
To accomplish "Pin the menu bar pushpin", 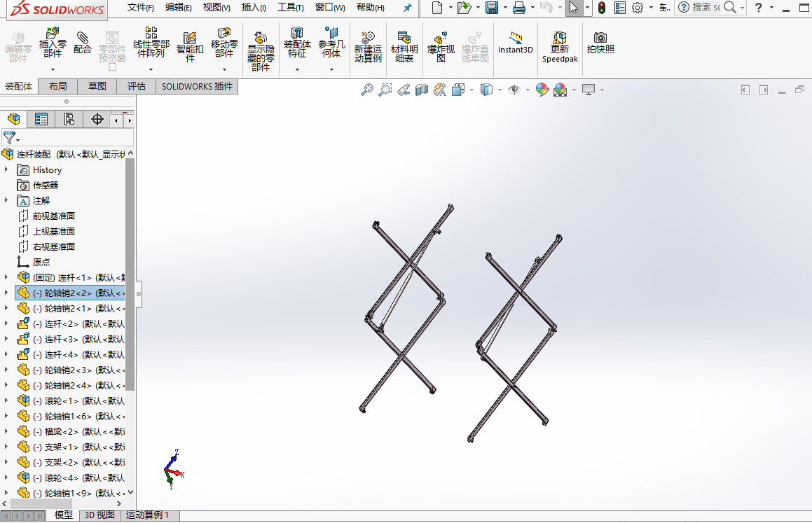I will (408, 8).
